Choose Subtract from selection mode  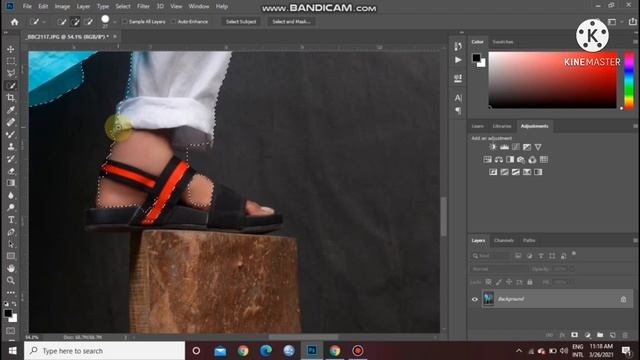point(89,22)
